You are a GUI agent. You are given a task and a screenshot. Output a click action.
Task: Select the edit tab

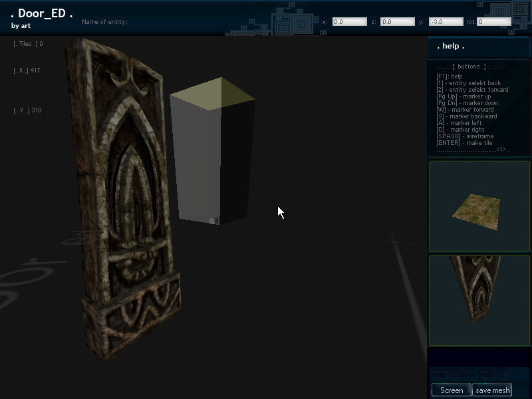[487, 375]
